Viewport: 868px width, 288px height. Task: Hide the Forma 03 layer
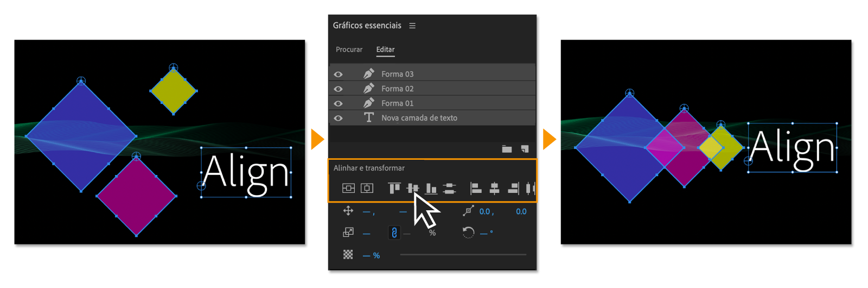338,74
